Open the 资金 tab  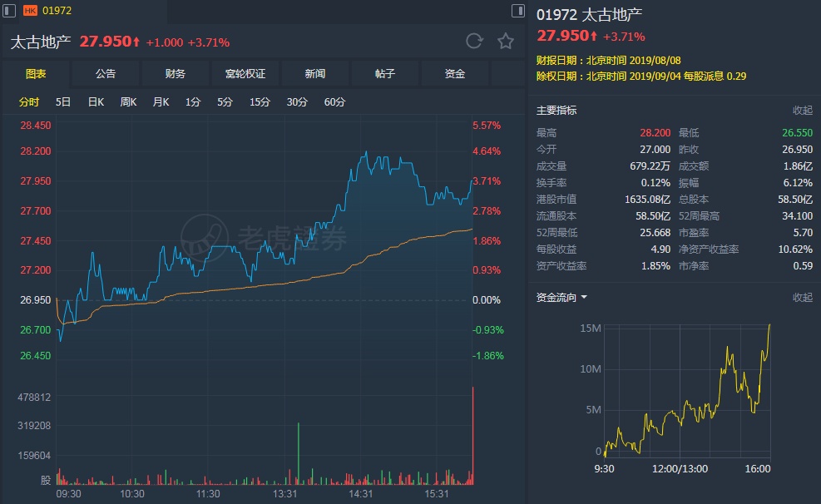[x=455, y=74]
